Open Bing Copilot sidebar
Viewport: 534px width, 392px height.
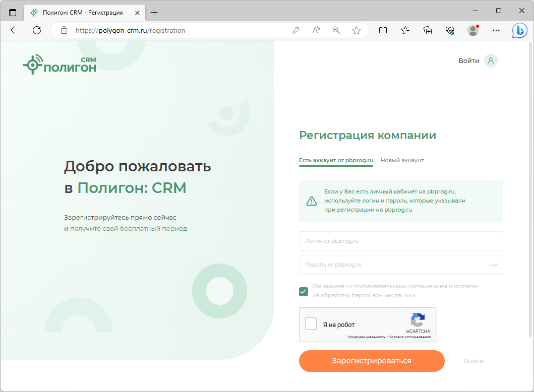point(520,30)
